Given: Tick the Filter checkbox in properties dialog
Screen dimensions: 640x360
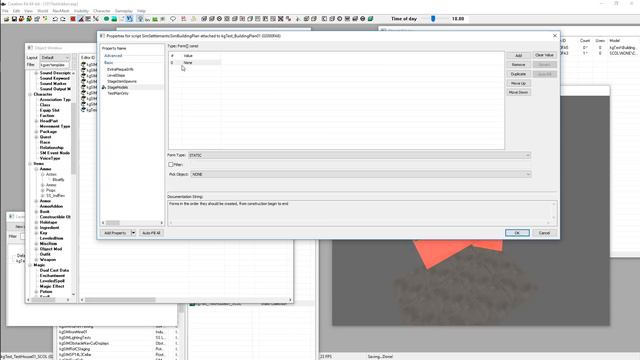Looking at the screenshot, I should pyautogui.click(x=171, y=164).
